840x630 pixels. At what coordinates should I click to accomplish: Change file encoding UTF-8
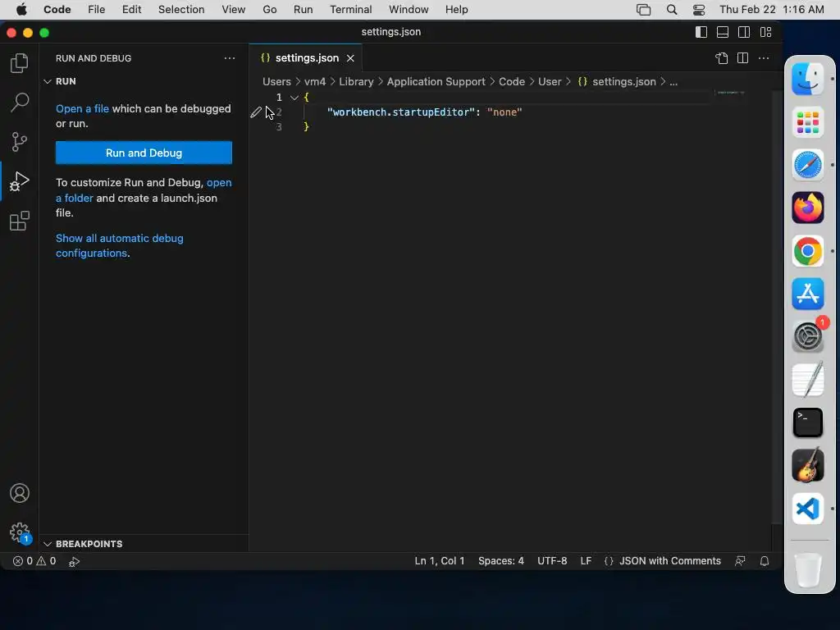(x=552, y=561)
